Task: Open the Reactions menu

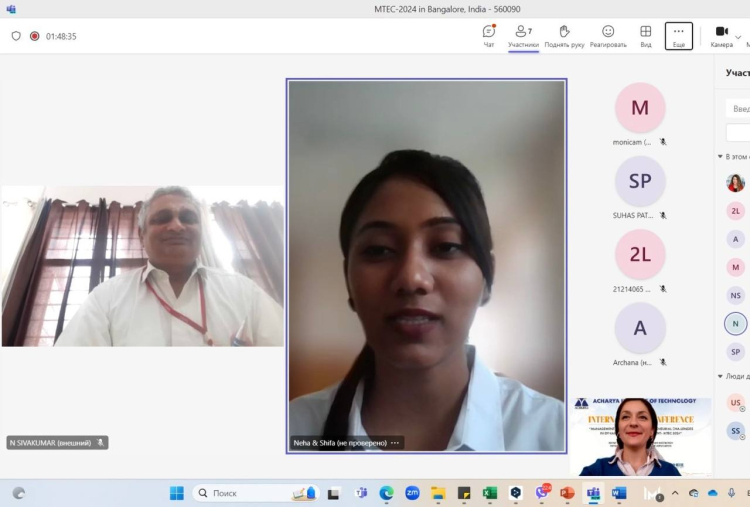Action: [x=608, y=36]
